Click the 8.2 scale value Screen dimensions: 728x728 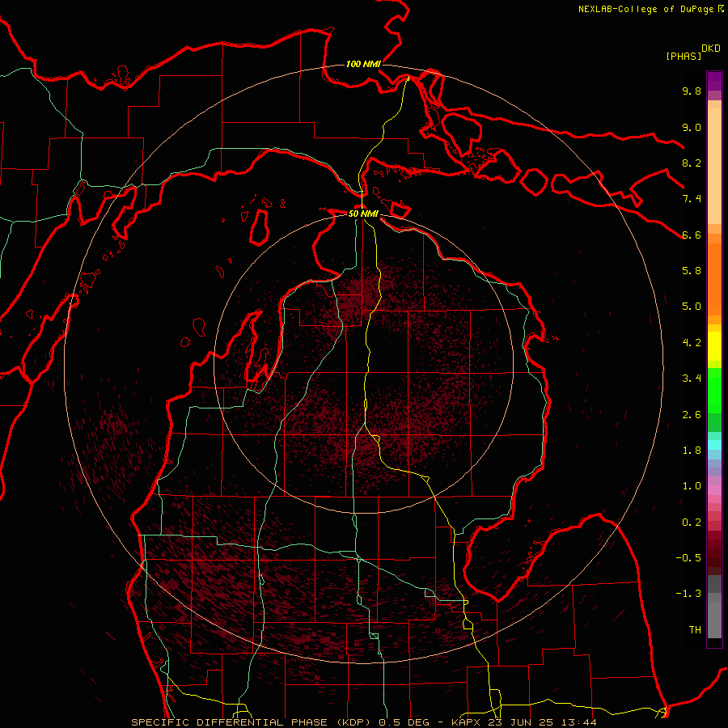(x=692, y=163)
